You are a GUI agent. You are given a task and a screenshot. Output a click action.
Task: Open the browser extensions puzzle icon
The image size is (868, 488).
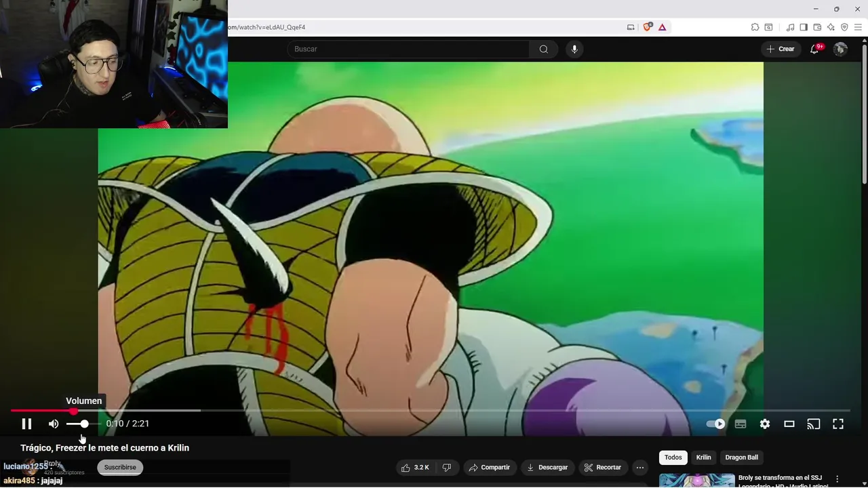click(x=755, y=27)
